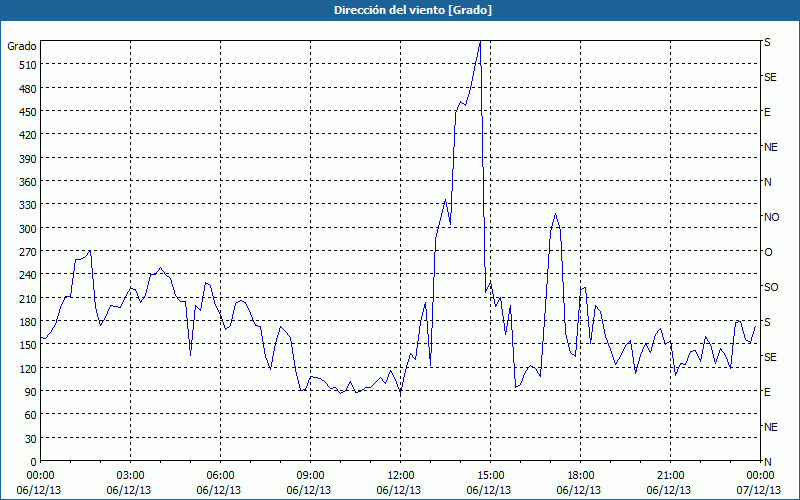
Task: Click the 00:00 label above 07/12/13
Action: 760,476
